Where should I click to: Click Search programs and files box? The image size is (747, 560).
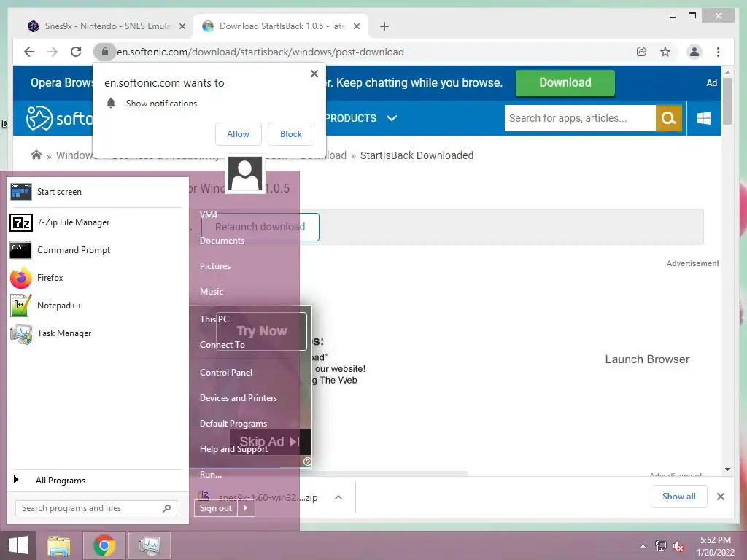96,508
